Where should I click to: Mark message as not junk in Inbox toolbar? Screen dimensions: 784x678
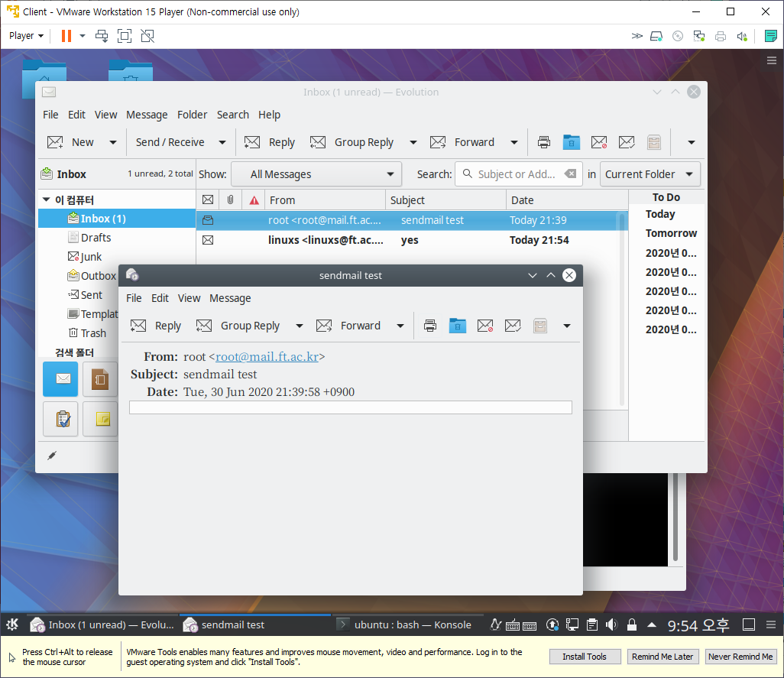coord(626,142)
